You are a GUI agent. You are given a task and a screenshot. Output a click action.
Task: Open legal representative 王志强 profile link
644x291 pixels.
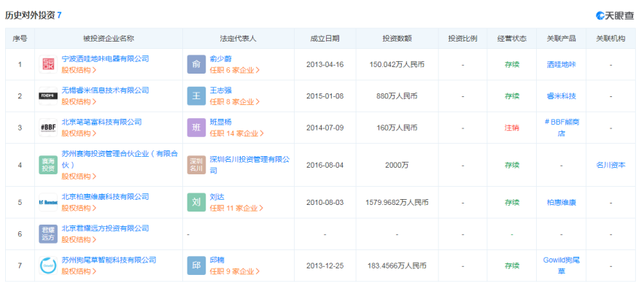coord(220,90)
